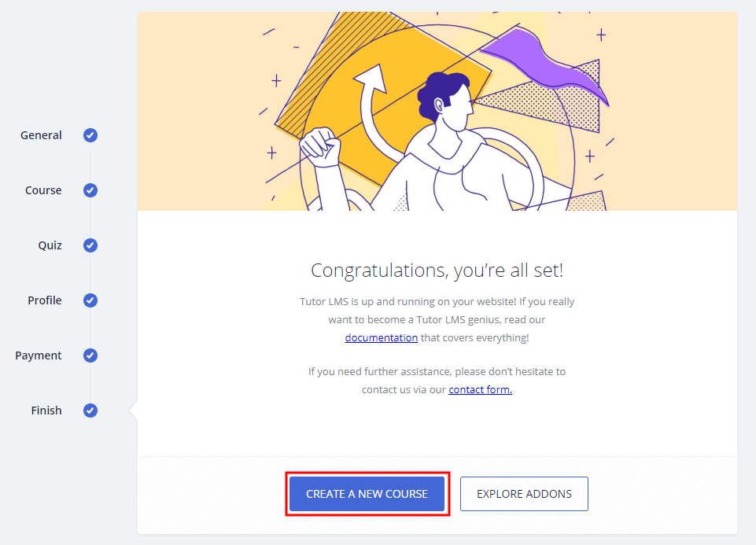The width and height of the screenshot is (756, 545).
Task: Switch to the Course step label
Action: click(x=43, y=190)
